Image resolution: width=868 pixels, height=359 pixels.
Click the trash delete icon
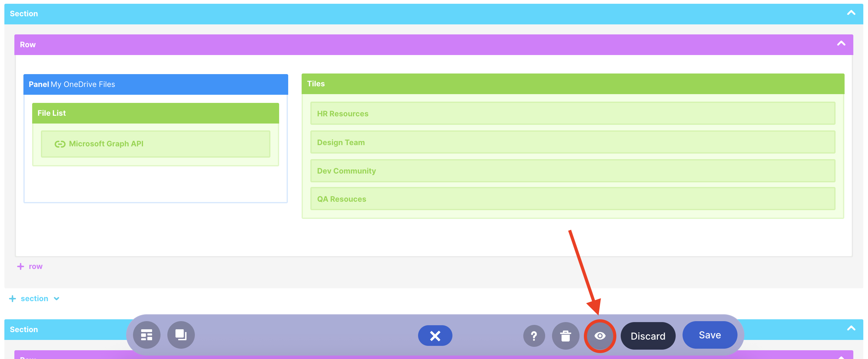click(565, 335)
